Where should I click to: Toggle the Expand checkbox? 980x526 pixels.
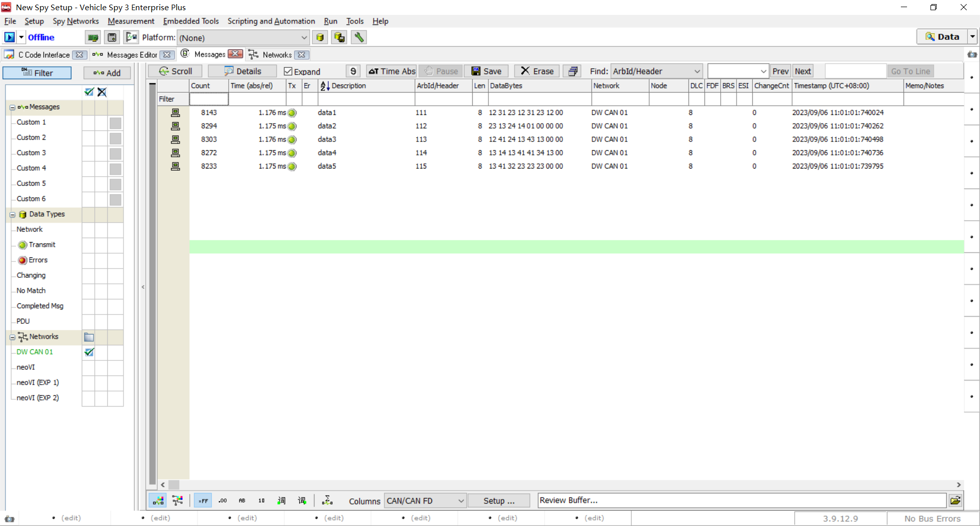(288, 71)
